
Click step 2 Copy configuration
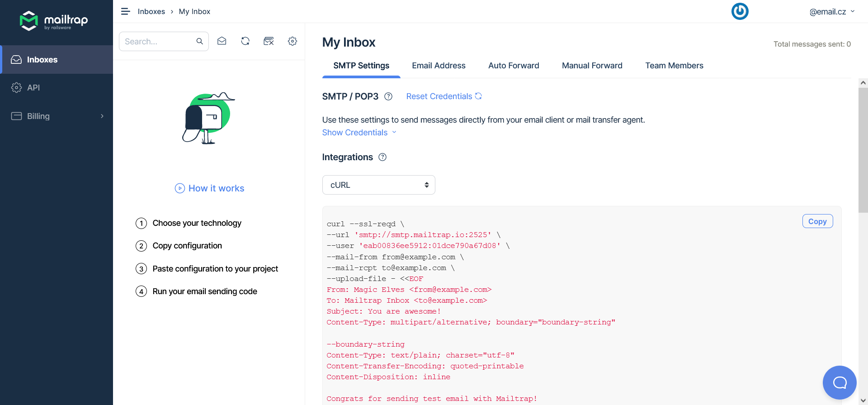point(179,246)
